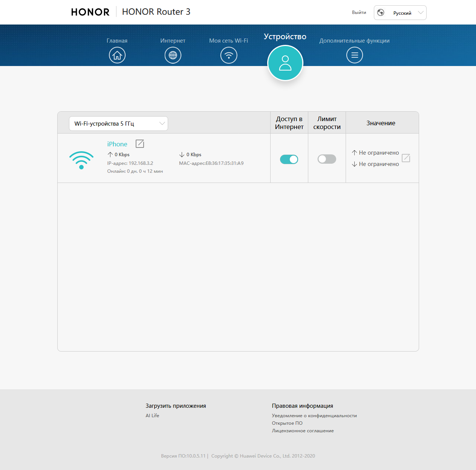Open the Моя сеть Wi-Fi icon
This screenshot has height=470, width=476.
point(229,55)
